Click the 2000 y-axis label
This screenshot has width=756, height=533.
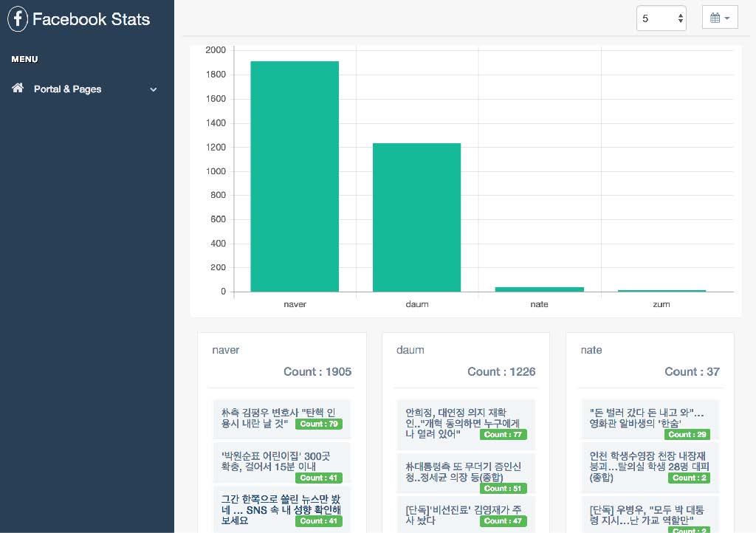[x=216, y=50]
